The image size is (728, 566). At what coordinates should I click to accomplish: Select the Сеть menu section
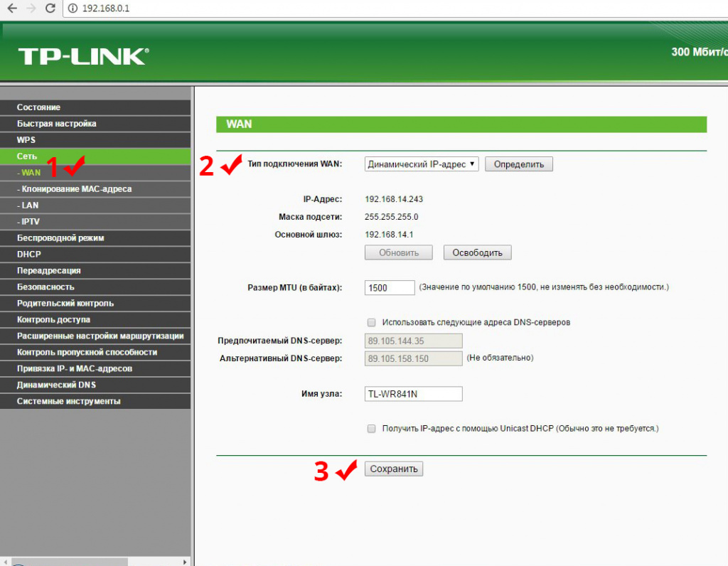click(x=95, y=156)
